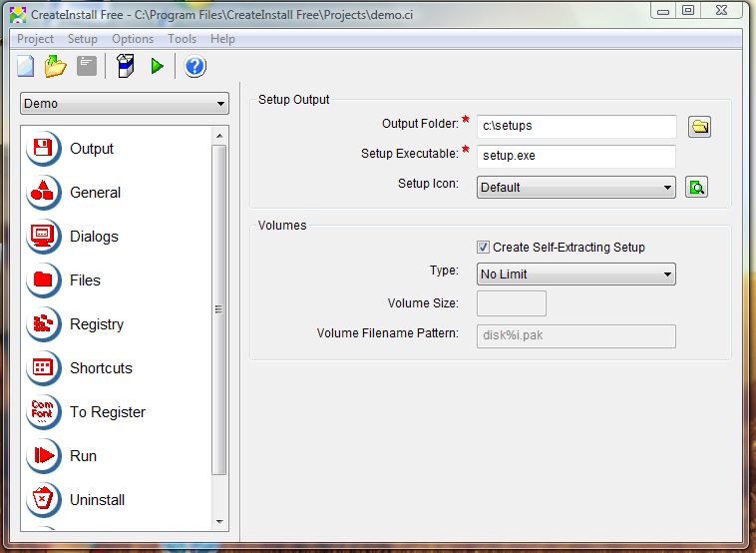Screen dimensions: 756x553
Task: Click the Build Setup package icon
Action: coord(126,66)
